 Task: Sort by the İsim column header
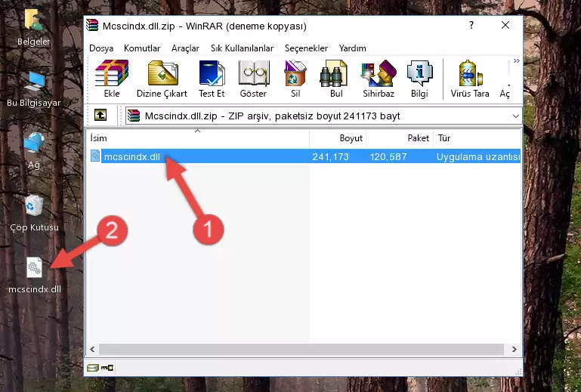coord(198,138)
